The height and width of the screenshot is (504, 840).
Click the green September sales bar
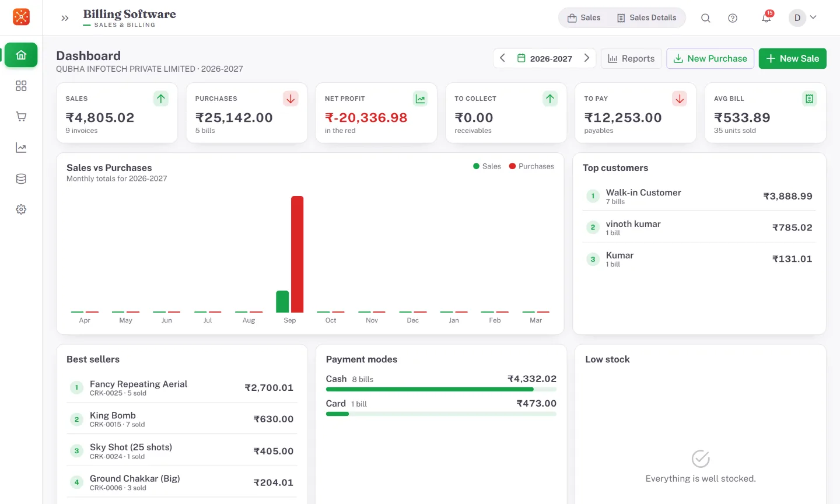click(x=282, y=302)
